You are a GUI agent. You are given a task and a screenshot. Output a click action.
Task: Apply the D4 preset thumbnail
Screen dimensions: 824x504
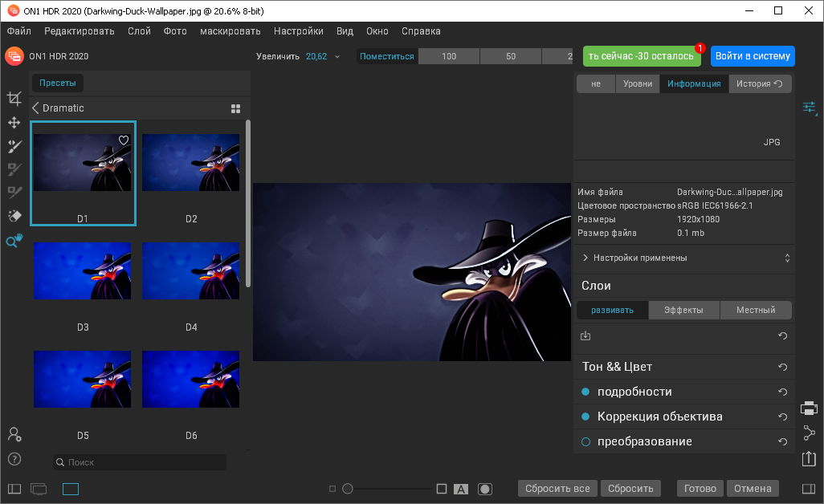pyautogui.click(x=191, y=271)
